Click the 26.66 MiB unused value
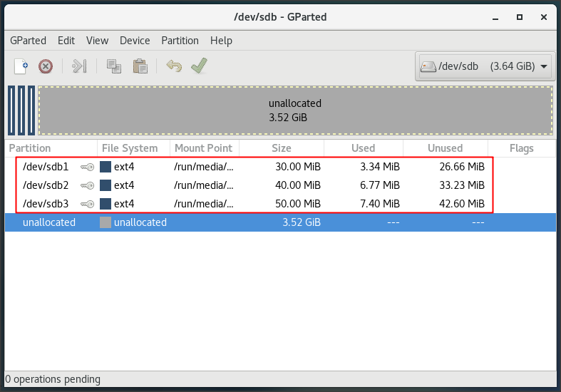The height and width of the screenshot is (392, 561). 462,167
